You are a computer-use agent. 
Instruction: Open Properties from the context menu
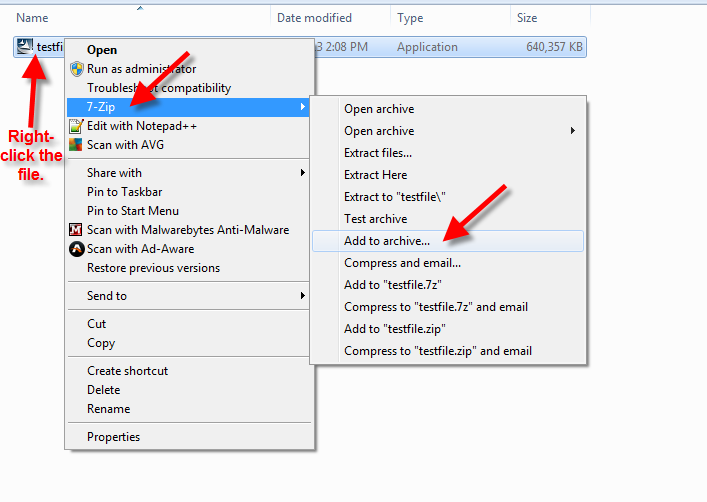tap(113, 437)
